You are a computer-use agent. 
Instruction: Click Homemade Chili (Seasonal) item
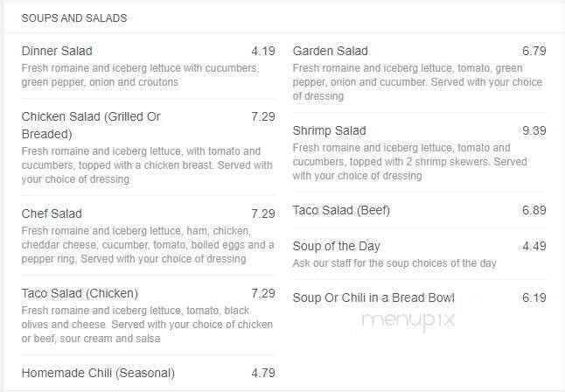click(x=98, y=373)
